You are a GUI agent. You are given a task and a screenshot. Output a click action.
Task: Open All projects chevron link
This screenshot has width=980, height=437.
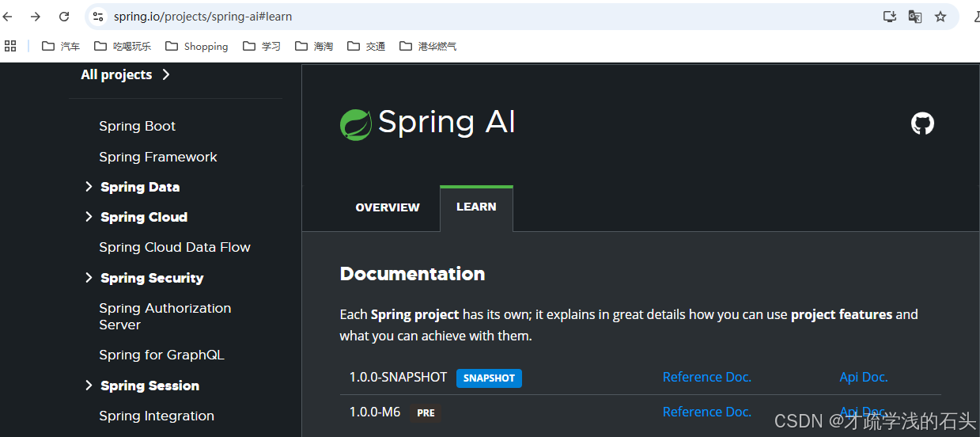[125, 74]
